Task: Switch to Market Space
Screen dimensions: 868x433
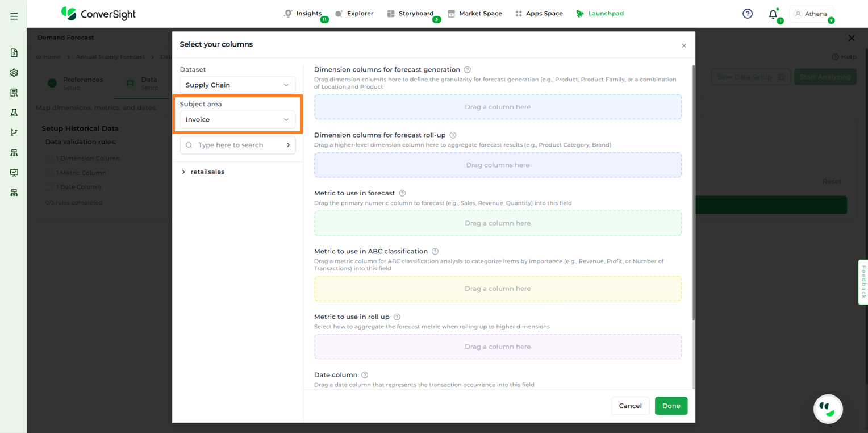Action: 475,14
